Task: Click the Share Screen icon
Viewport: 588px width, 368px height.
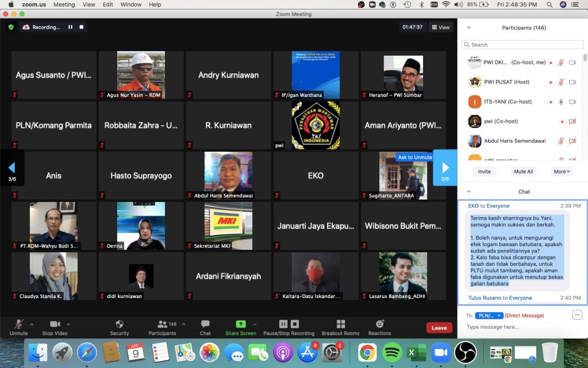Action: tap(241, 324)
